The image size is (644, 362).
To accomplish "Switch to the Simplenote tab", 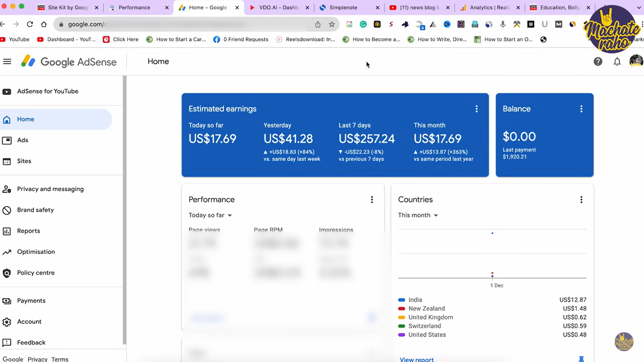I will click(x=349, y=8).
